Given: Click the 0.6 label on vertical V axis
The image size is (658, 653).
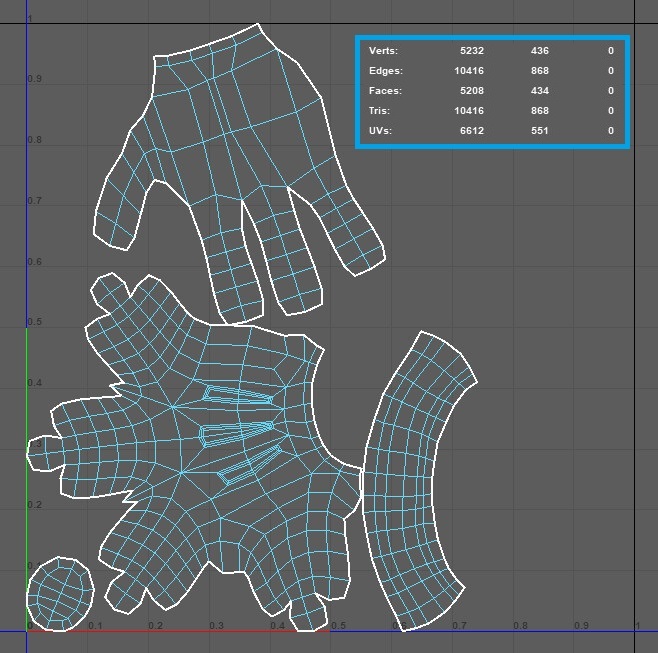Looking at the screenshot, I should (x=35, y=262).
